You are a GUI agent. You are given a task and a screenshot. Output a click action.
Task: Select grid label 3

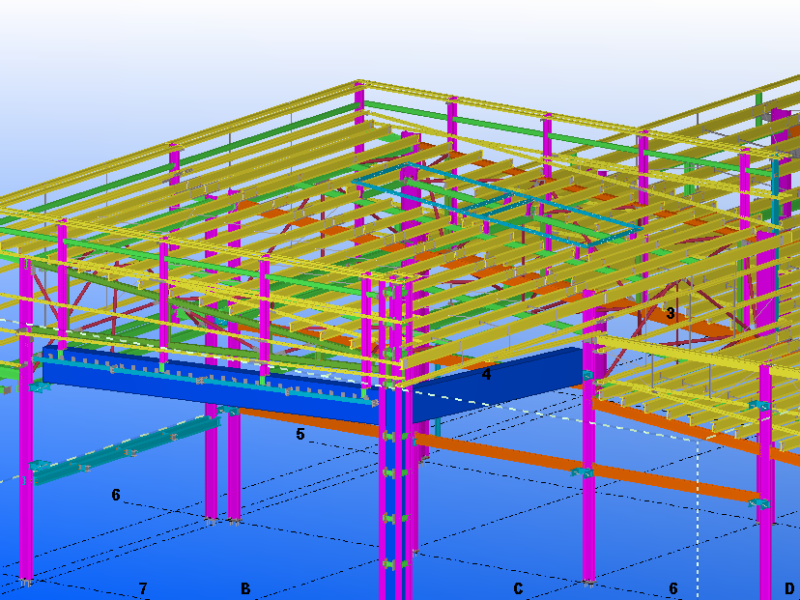pyautogui.click(x=670, y=313)
